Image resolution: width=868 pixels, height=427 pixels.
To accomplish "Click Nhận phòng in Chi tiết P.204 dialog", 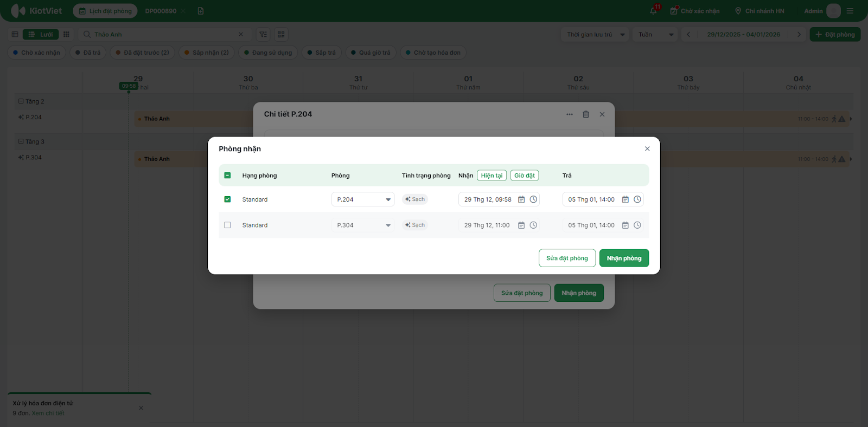I will pos(579,293).
